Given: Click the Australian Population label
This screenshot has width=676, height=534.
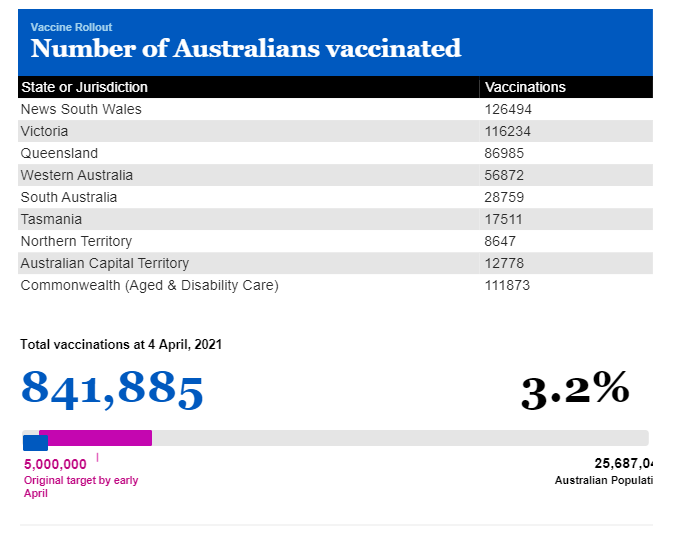Looking at the screenshot, I should pyautogui.click(x=604, y=480).
